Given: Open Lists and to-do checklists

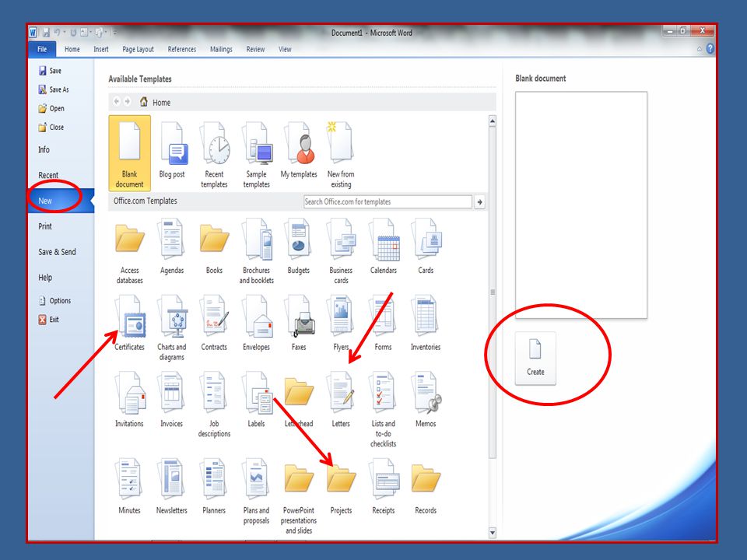Looking at the screenshot, I should click(384, 410).
